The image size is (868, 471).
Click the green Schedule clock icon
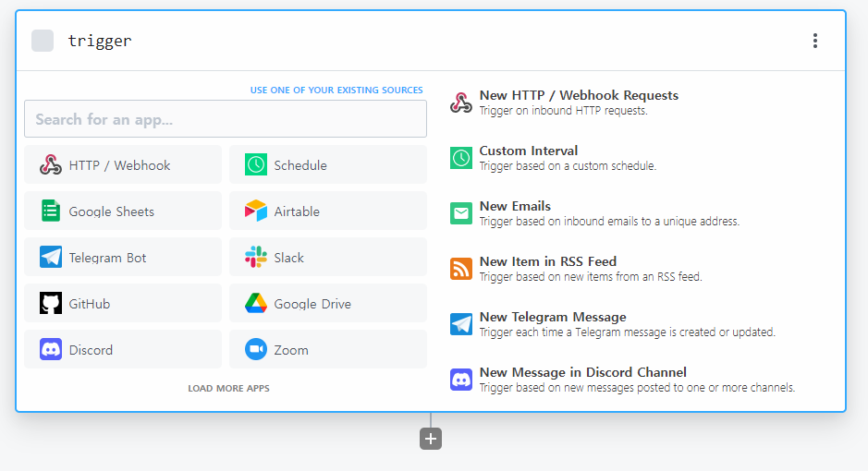point(256,164)
